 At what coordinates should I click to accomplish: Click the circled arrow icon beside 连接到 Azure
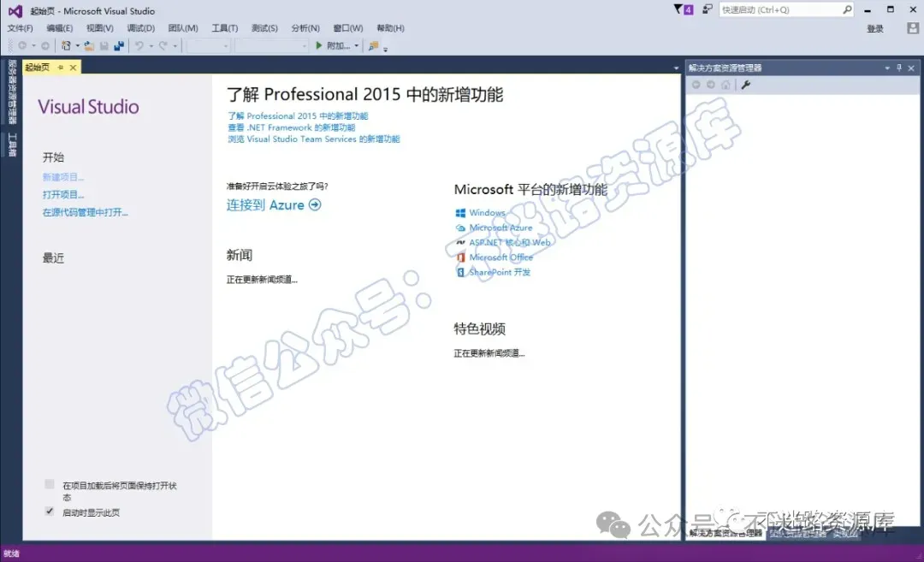[315, 204]
